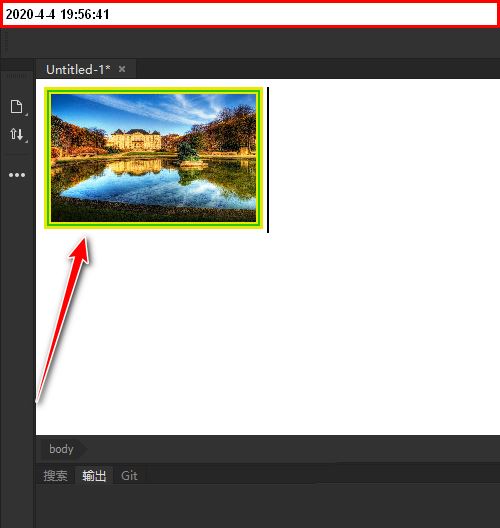The height and width of the screenshot is (528, 500).
Task: Click dark toolbar strip below the timestamp
Action: tap(250, 43)
